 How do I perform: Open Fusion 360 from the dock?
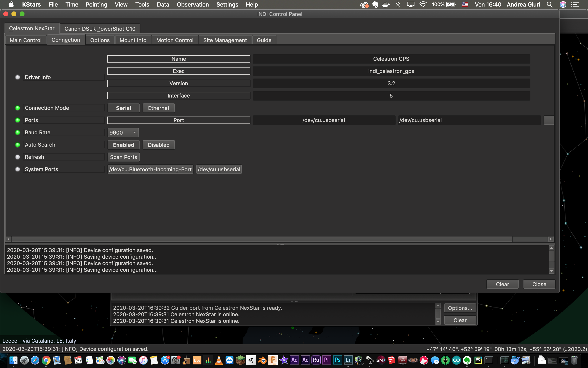click(273, 360)
